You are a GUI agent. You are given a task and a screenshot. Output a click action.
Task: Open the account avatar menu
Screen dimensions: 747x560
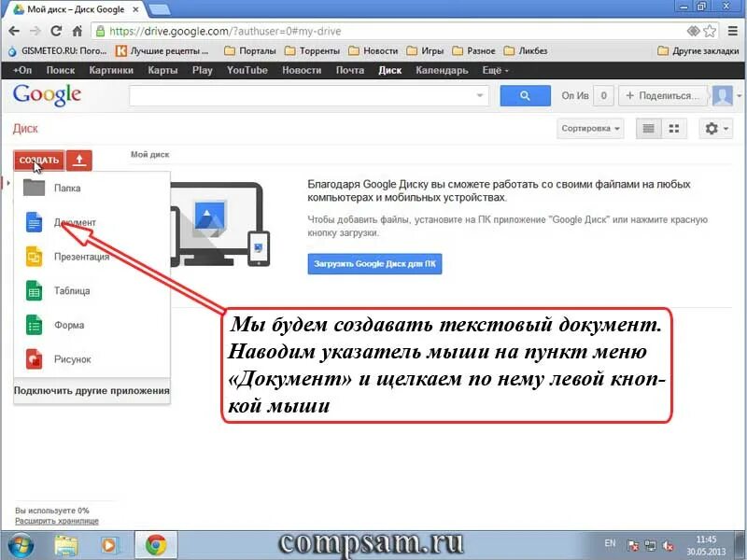[x=726, y=96]
